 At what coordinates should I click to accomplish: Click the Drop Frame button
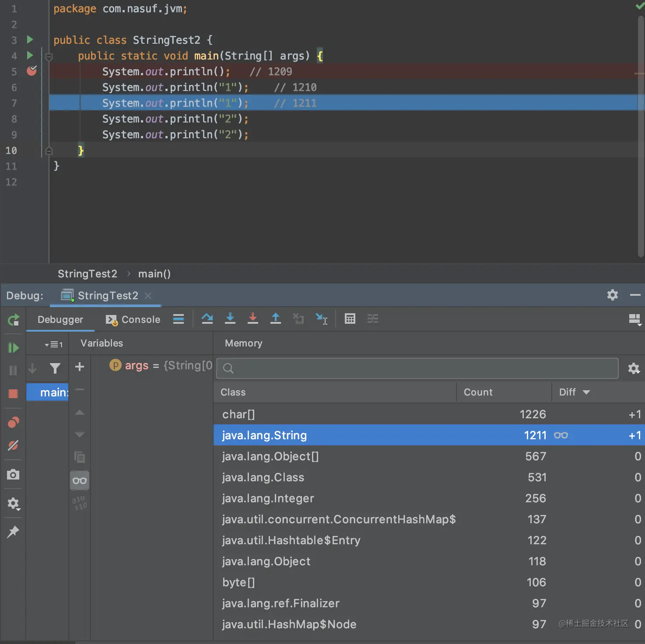[298, 319]
